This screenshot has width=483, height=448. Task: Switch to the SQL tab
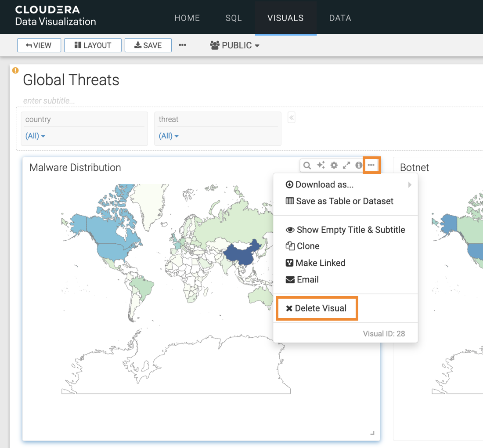pyautogui.click(x=234, y=18)
